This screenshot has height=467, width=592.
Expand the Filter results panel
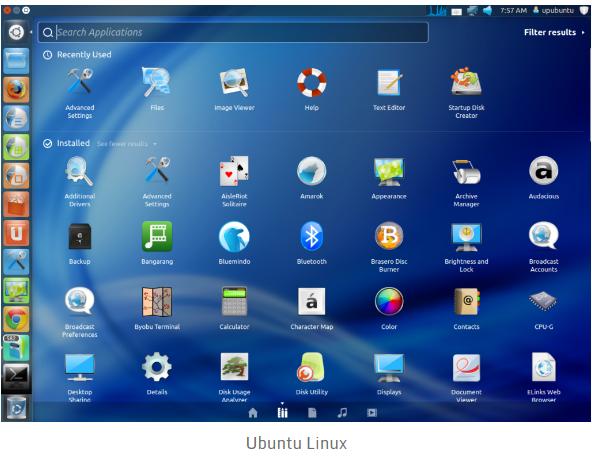click(x=554, y=32)
